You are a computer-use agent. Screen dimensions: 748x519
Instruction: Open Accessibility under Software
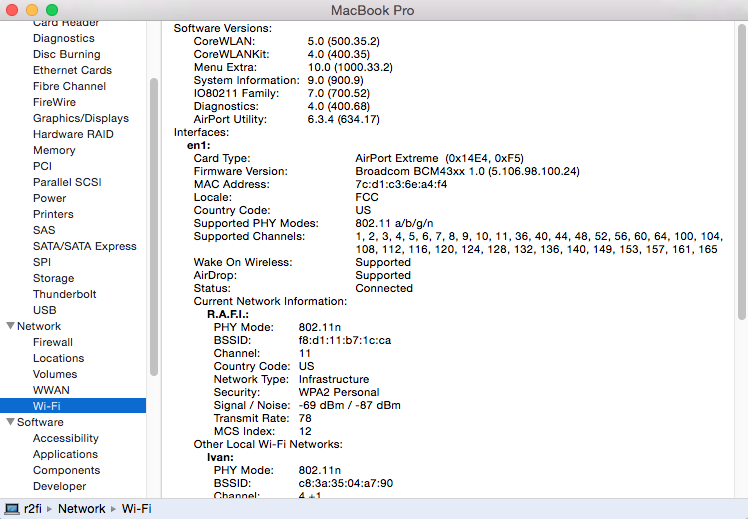(65, 438)
